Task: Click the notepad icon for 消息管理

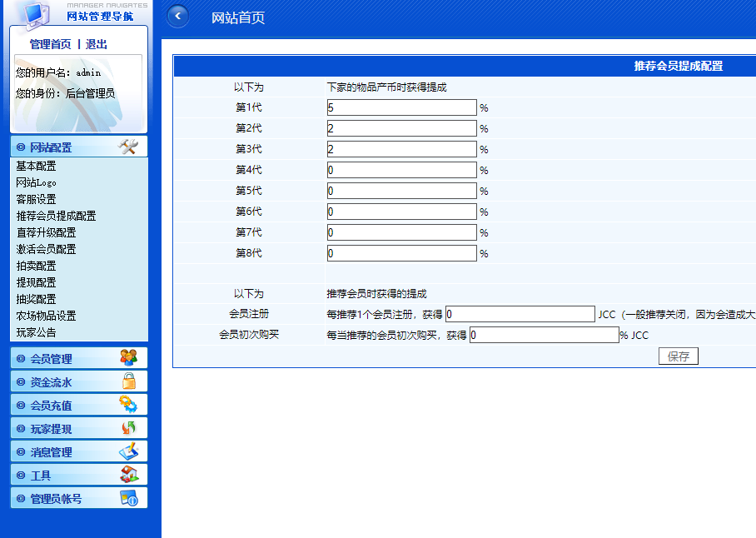Action: tap(128, 451)
